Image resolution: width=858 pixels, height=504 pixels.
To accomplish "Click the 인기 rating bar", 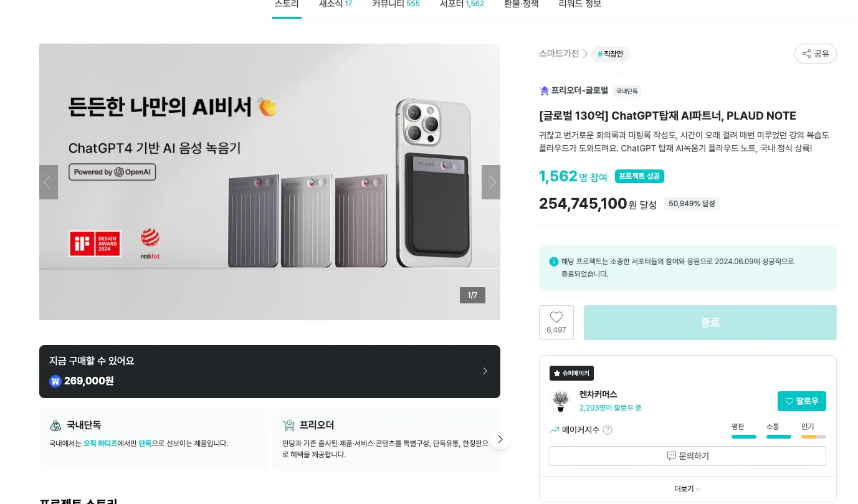I will [814, 437].
